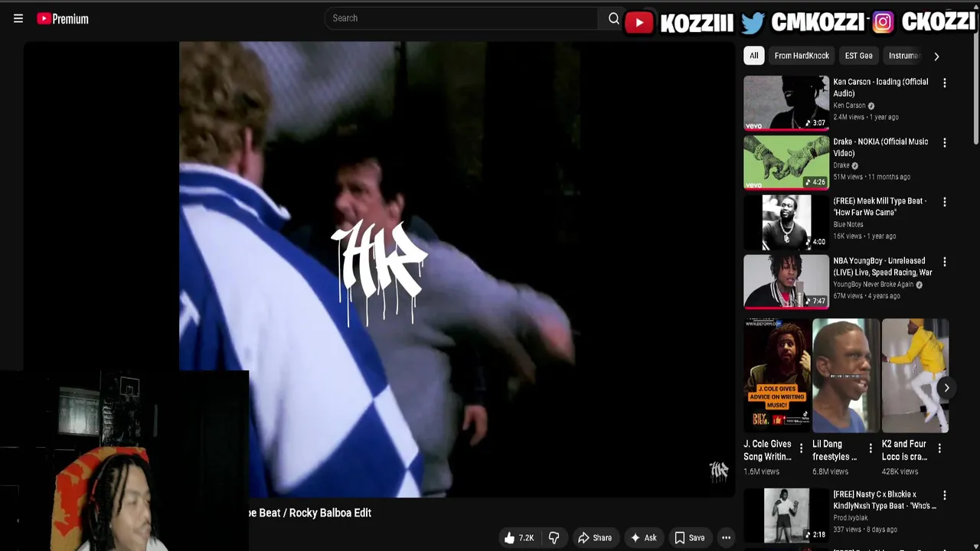
Task: Advance the filter chips with right arrow
Action: click(936, 56)
